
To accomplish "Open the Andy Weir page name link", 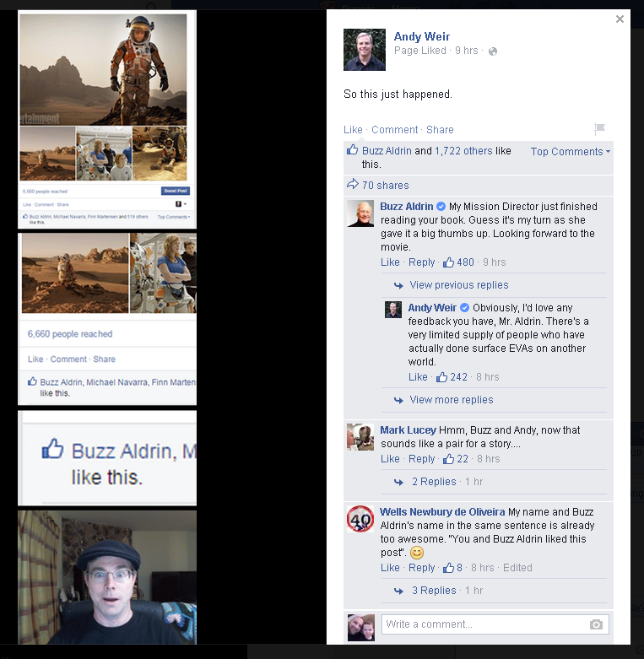I will pos(422,36).
